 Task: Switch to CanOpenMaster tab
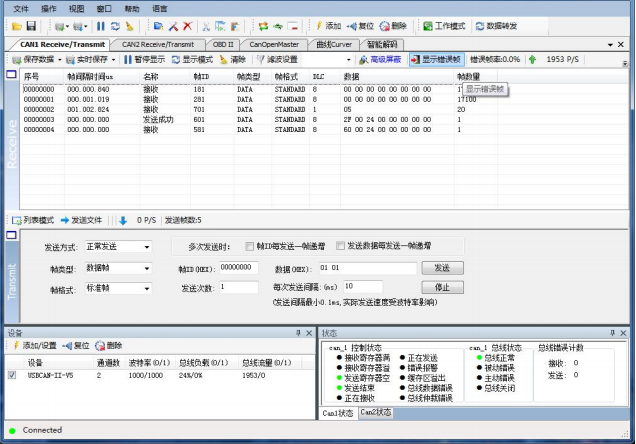pos(274,45)
